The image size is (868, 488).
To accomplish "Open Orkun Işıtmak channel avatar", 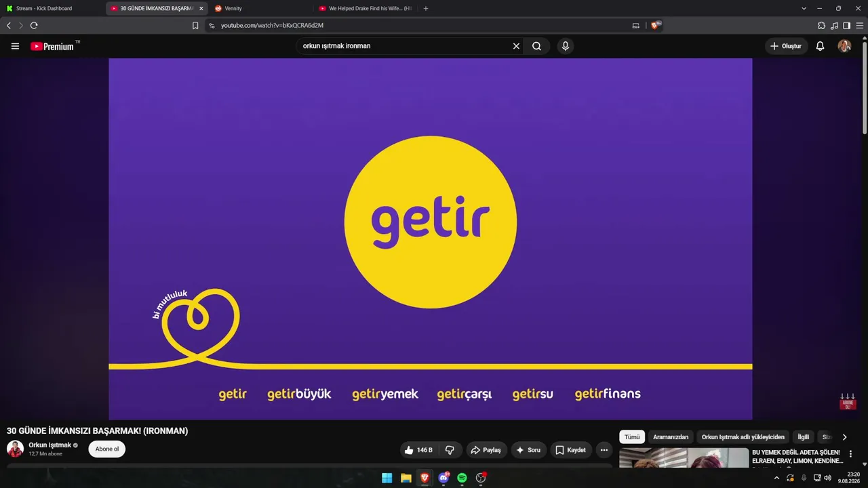I will point(15,449).
